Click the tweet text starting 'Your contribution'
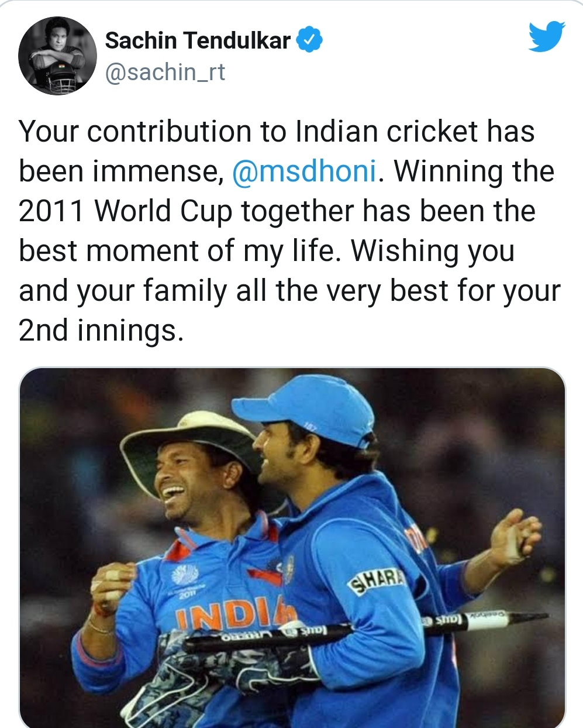Image resolution: width=583 pixels, height=728 pixels. click(290, 231)
